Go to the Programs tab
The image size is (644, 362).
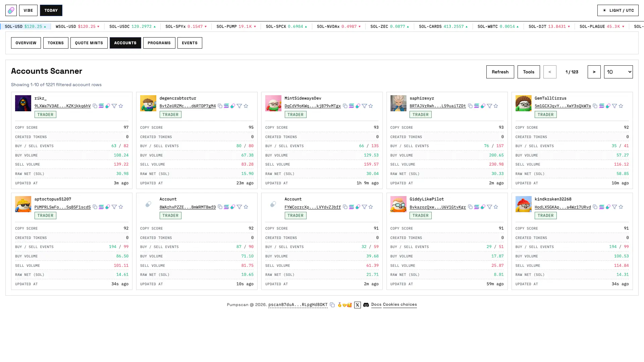point(159,43)
